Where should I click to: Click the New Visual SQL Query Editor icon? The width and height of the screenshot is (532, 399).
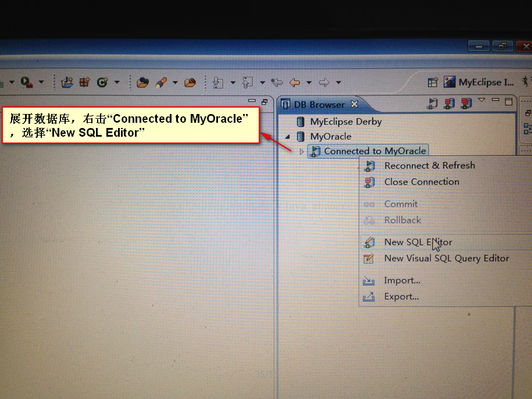point(369,259)
